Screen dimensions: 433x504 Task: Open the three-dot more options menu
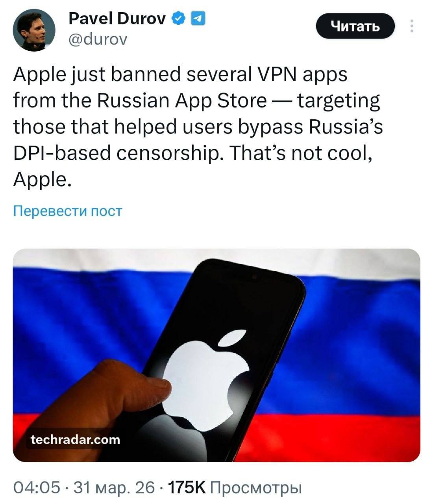click(412, 26)
